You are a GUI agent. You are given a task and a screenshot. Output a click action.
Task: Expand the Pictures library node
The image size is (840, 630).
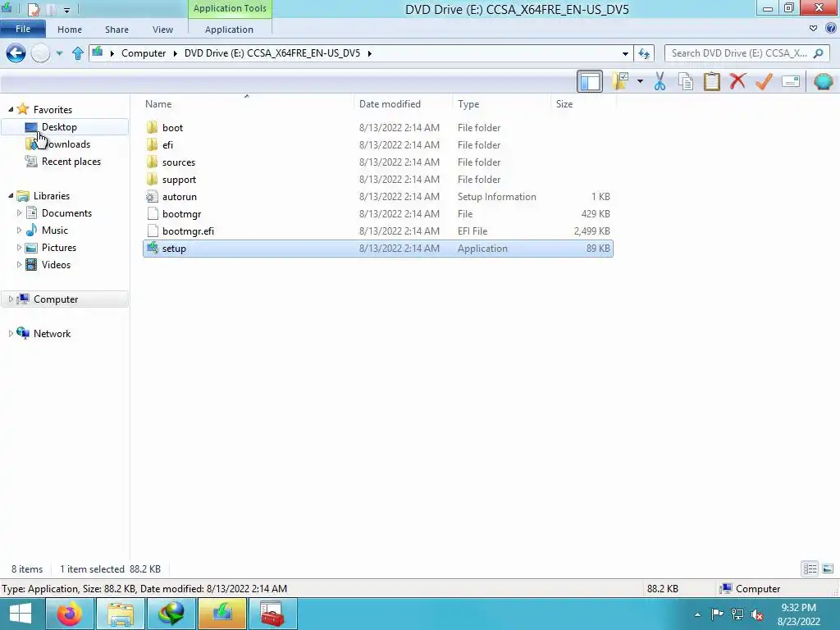(20, 248)
